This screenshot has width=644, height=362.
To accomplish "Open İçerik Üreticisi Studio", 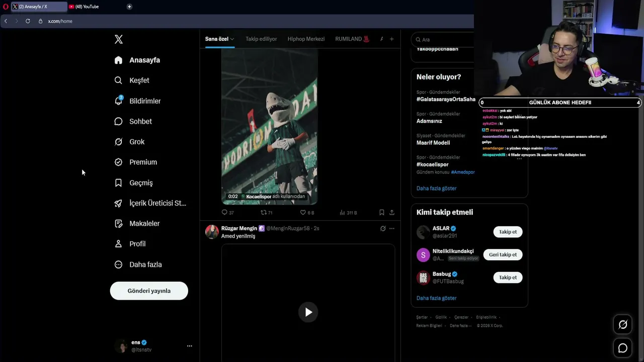I will [x=150, y=203].
